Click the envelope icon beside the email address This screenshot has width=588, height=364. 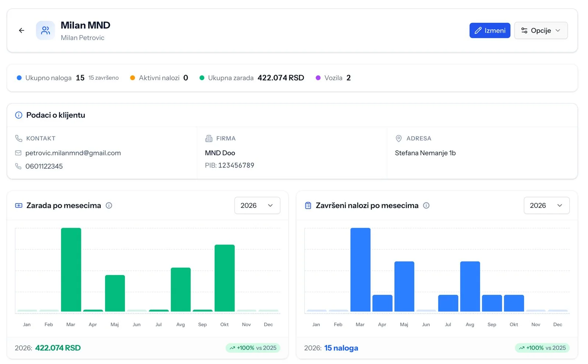pos(18,153)
